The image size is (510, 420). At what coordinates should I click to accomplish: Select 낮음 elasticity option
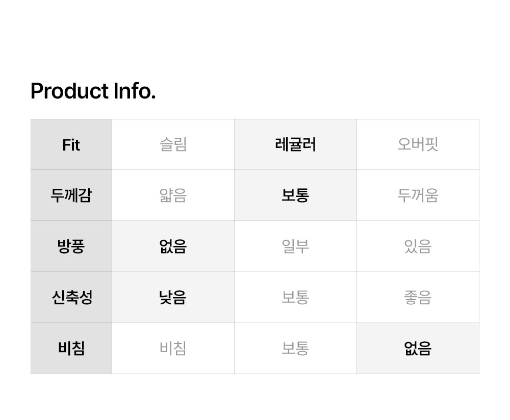(x=173, y=298)
